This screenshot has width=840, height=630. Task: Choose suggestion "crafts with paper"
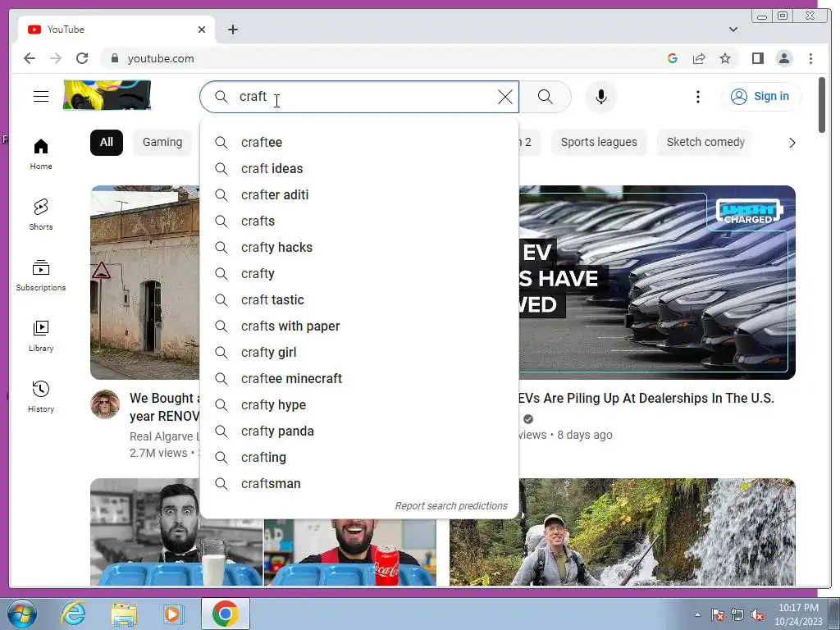(x=359, y=326)
